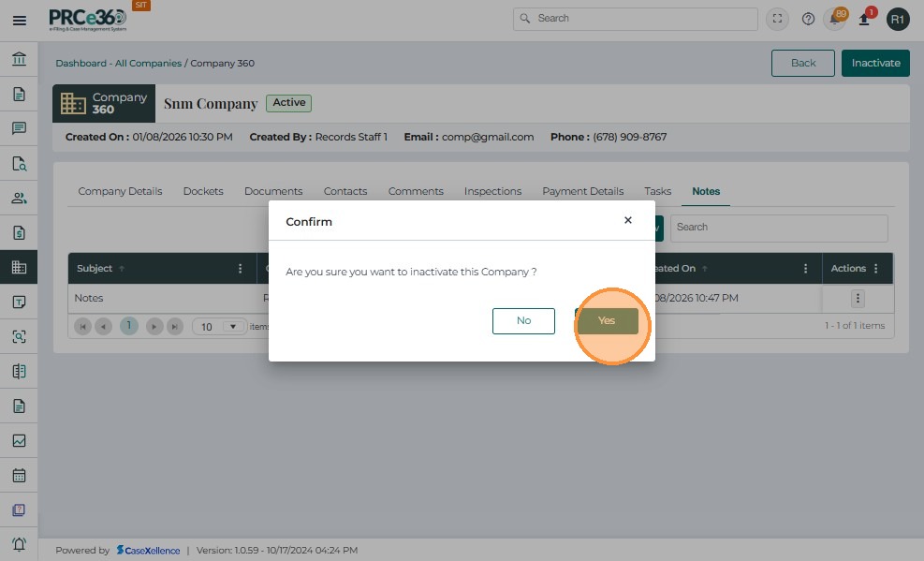Image resolution: width=924 pixels, height=561 pixels.
Task: Switch to Inspections tab
Action: (x=492, y=191)
